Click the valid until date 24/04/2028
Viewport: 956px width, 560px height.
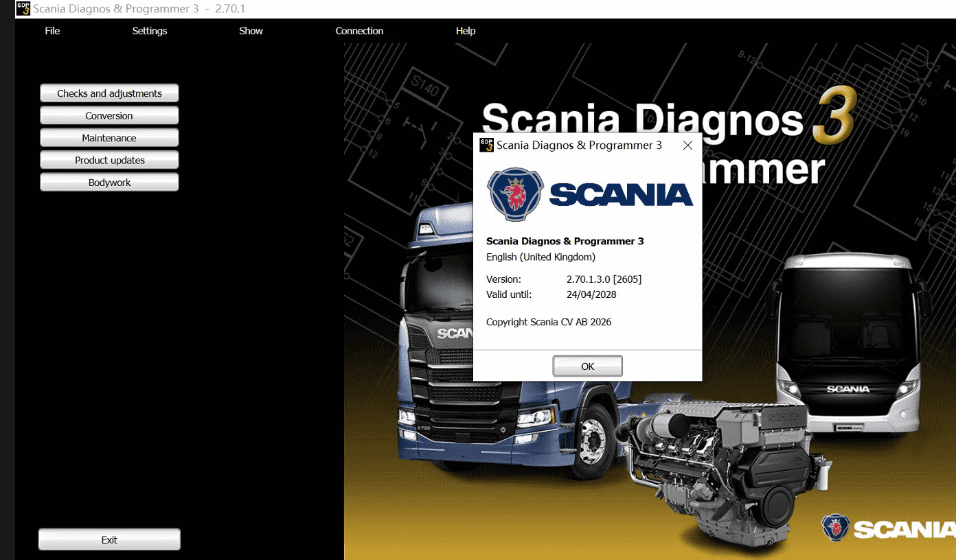591,294
